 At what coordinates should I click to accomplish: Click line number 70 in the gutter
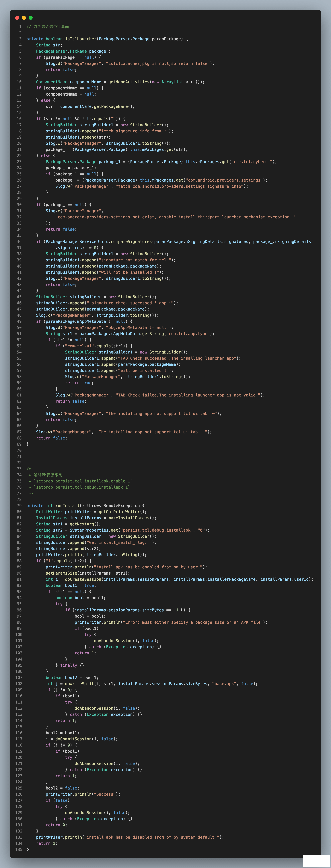point(19,451)
